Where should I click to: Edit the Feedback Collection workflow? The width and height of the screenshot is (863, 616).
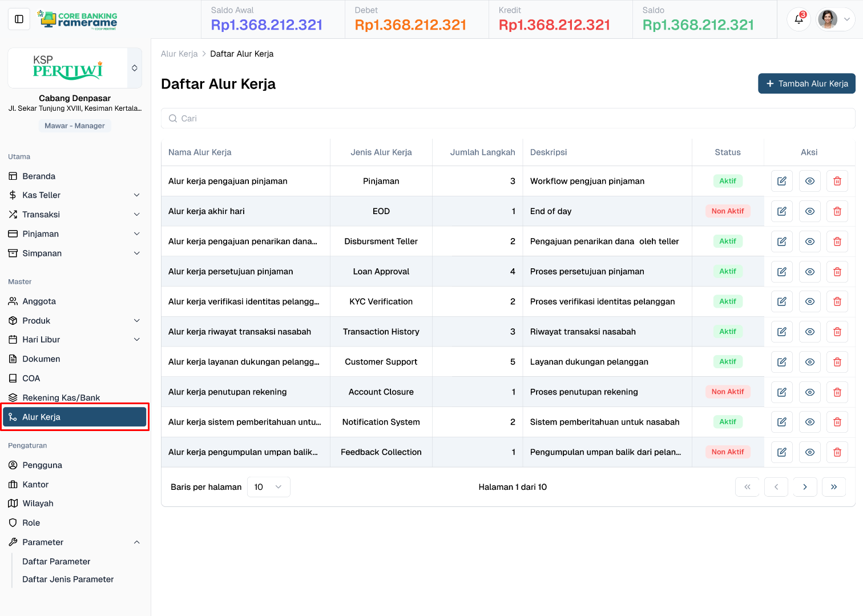click(781, 452)
